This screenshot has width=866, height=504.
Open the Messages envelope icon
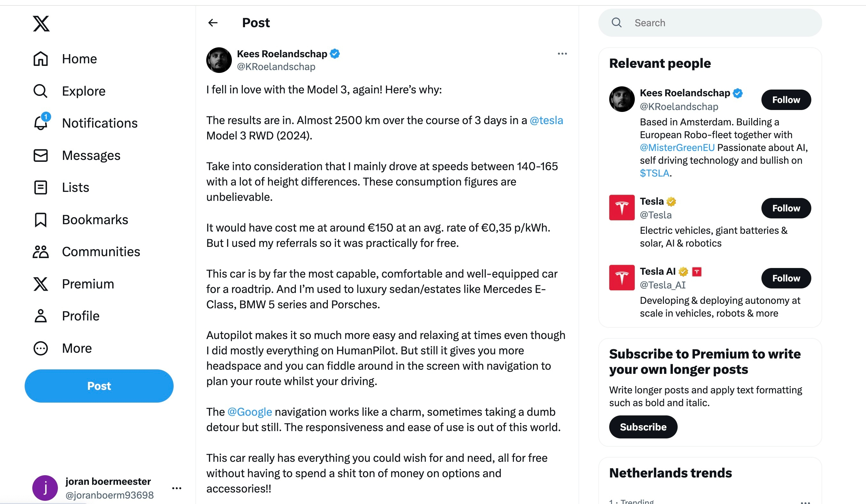41,155
